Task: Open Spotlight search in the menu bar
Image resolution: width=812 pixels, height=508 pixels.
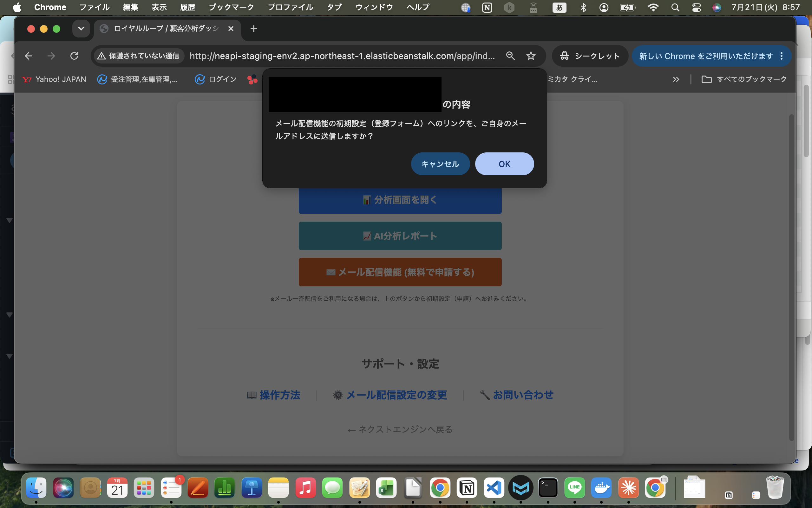Action: pos(675,7)
